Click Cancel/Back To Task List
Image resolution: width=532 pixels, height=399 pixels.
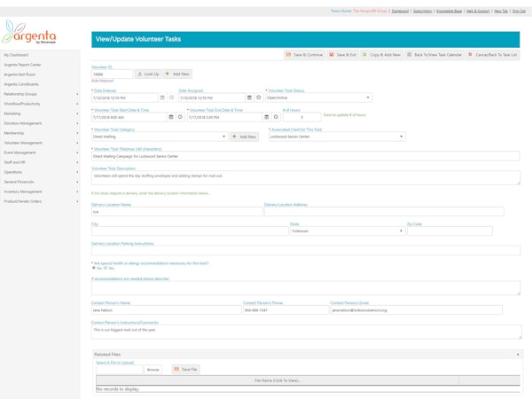pyautogui.click(x=493, y=55)
